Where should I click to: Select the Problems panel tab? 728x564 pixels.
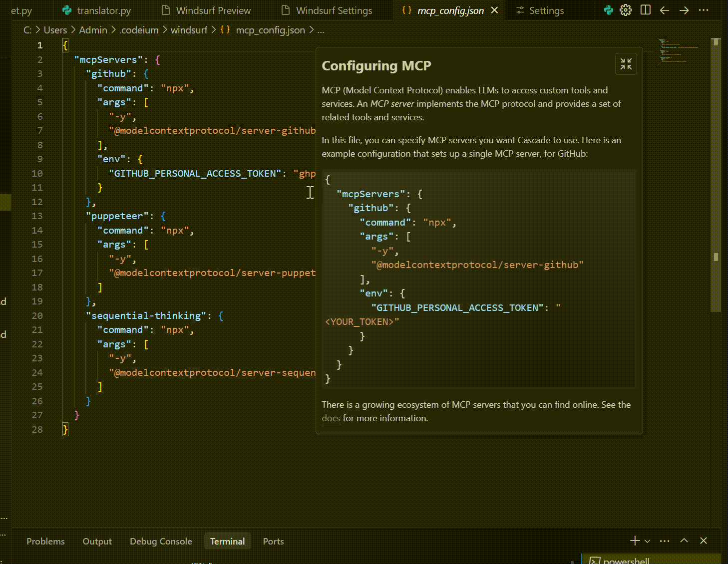45,542
